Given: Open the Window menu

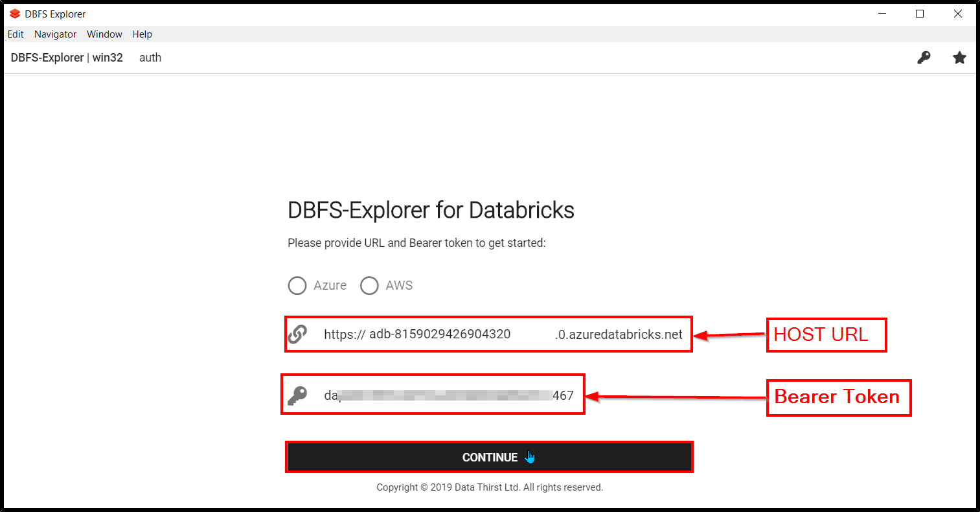Looking at the screenshot, I should (x=104, y=34).
